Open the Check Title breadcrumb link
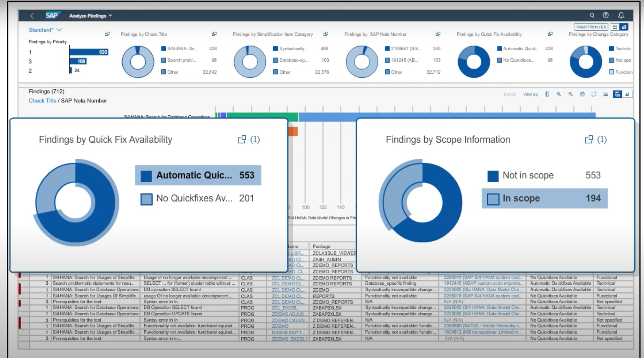 (x=42, y=100)
